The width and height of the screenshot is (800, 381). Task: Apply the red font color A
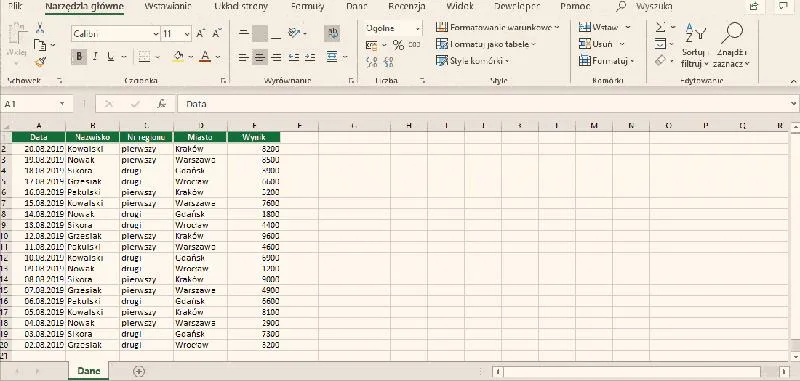205,57
